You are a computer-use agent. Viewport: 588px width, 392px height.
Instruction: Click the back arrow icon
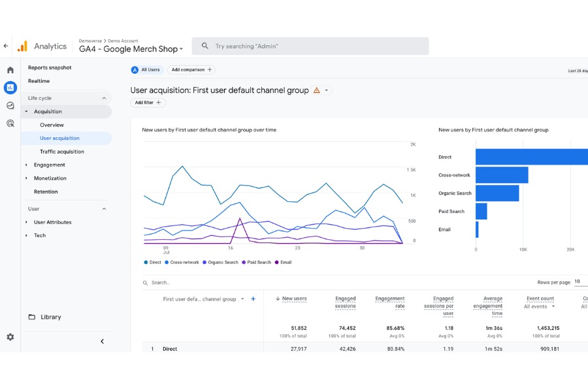(6, 46)
